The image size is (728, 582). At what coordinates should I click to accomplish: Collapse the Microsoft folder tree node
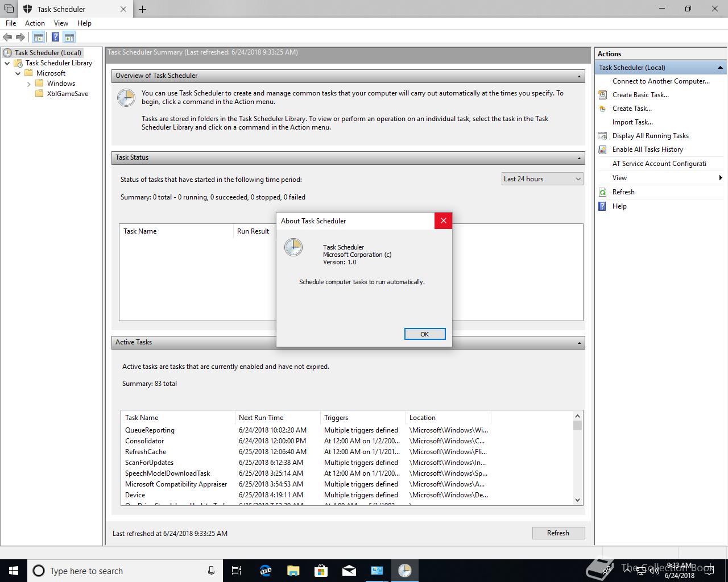point(18,73)
